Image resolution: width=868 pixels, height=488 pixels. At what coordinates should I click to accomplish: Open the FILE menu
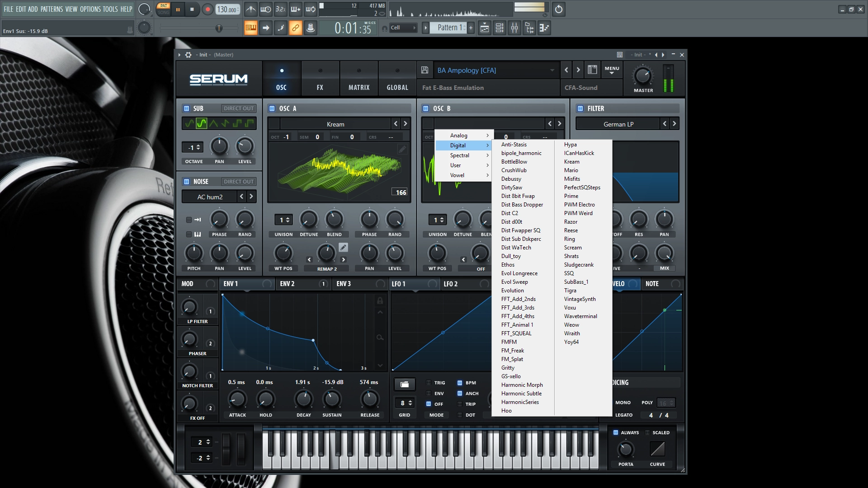click(9, 9)
